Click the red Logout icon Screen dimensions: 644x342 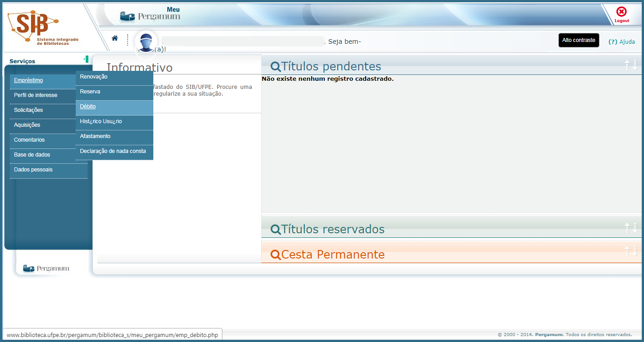621,14
